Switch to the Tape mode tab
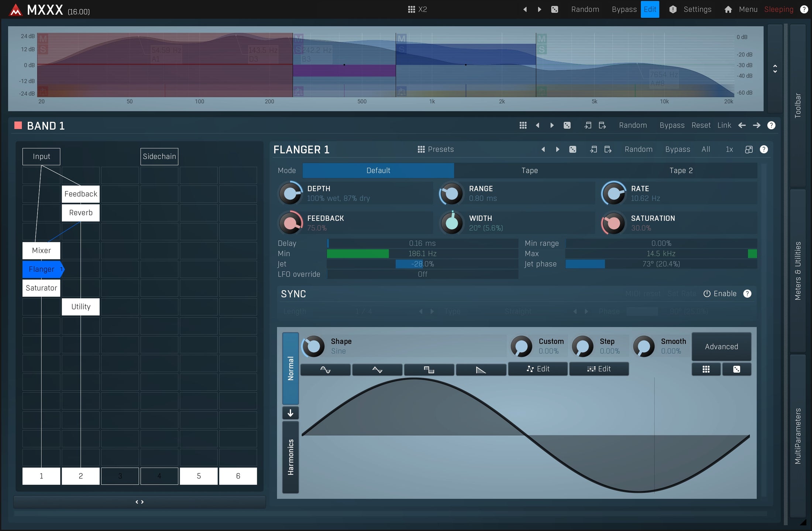This screenshot has width=812, height=531. [x=529, y=170]
